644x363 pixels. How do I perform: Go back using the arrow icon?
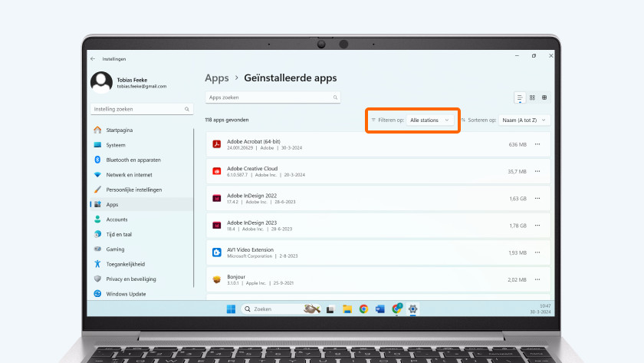93,59
